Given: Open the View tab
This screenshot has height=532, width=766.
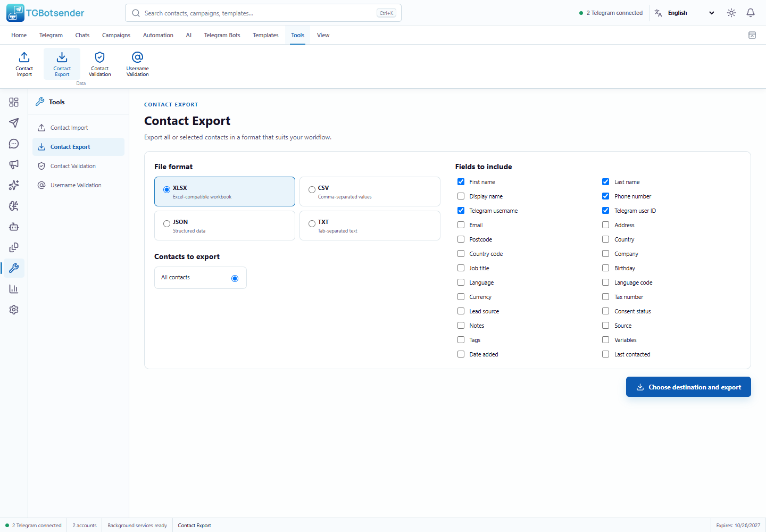Looking at the screenshot, I should coord(323,35).
